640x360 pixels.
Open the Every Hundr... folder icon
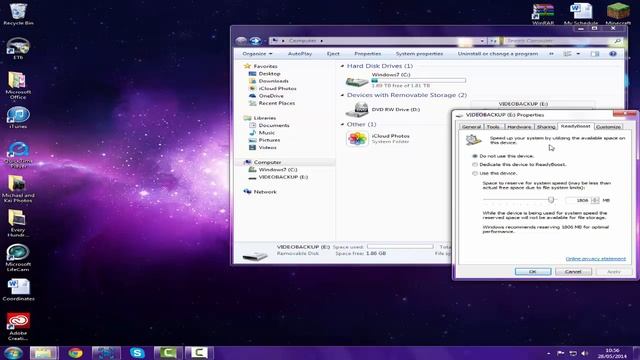pyautogui.click(x=18, y=223)
